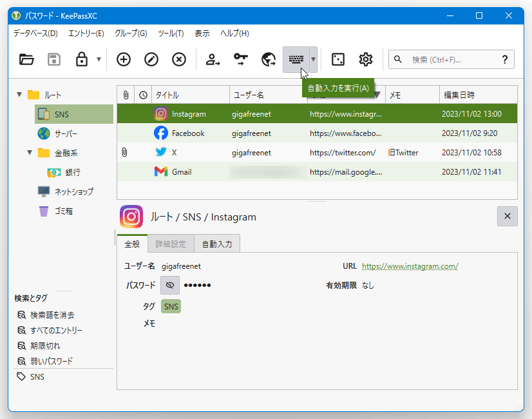The width and height of the screenshot is (532, 419).
Task: Open settings gear icon
Action: click(x=366, y=59)
